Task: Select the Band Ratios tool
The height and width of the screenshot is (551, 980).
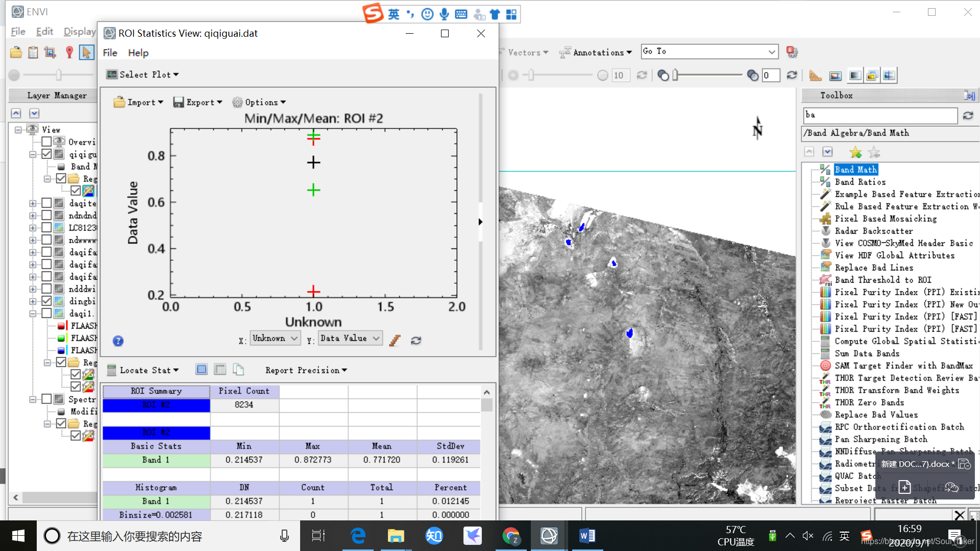Action: click(x=860, y=182)
